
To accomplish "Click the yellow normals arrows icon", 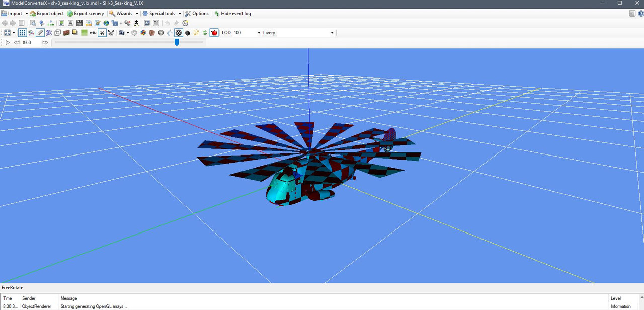I will 196,33.
